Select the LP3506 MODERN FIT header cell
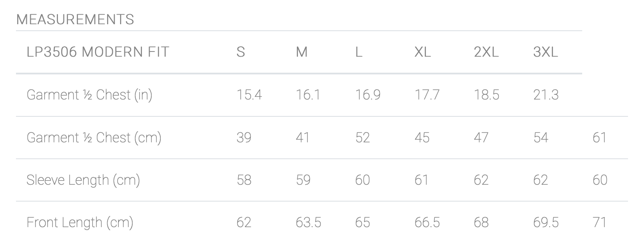 98,52
